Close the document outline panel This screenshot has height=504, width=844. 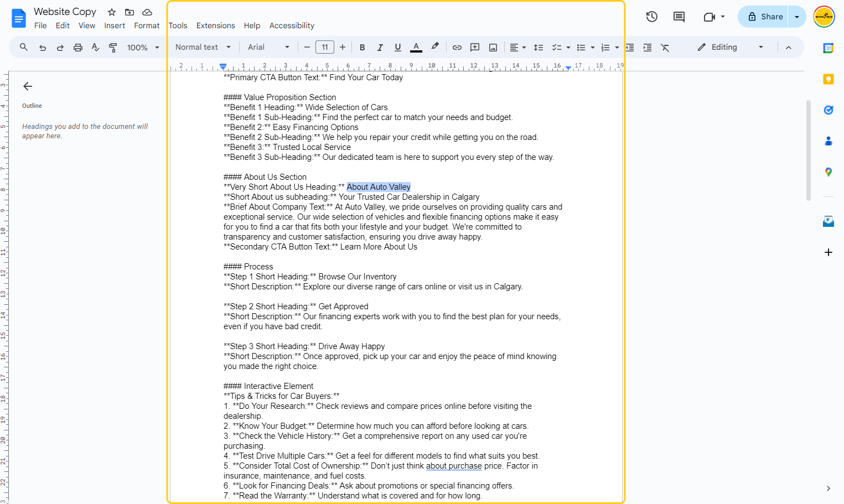pos(28,86)
